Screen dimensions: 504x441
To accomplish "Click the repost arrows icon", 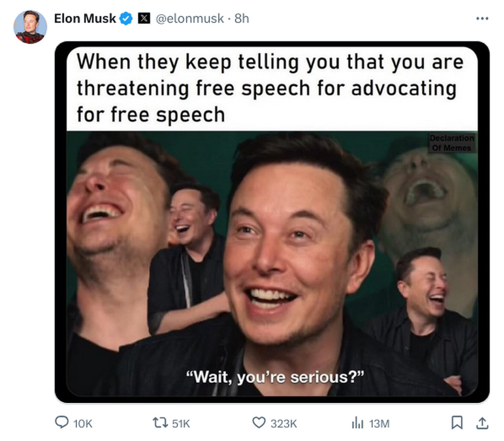I will click(x=160, y=423).
